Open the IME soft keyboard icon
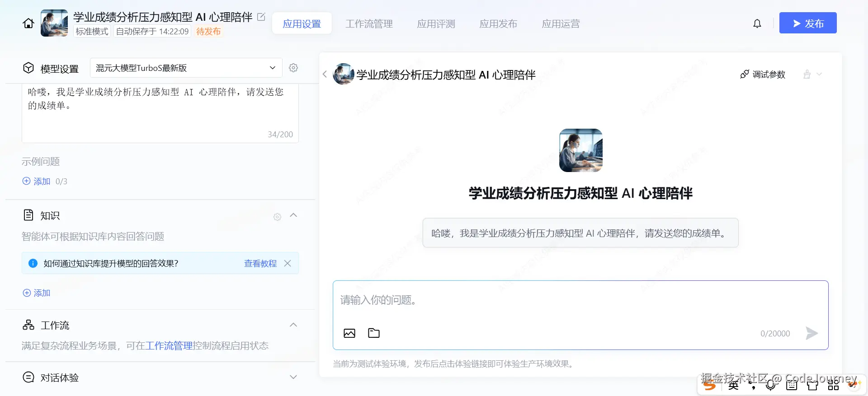The image size is (868, 396). [792, 385]
